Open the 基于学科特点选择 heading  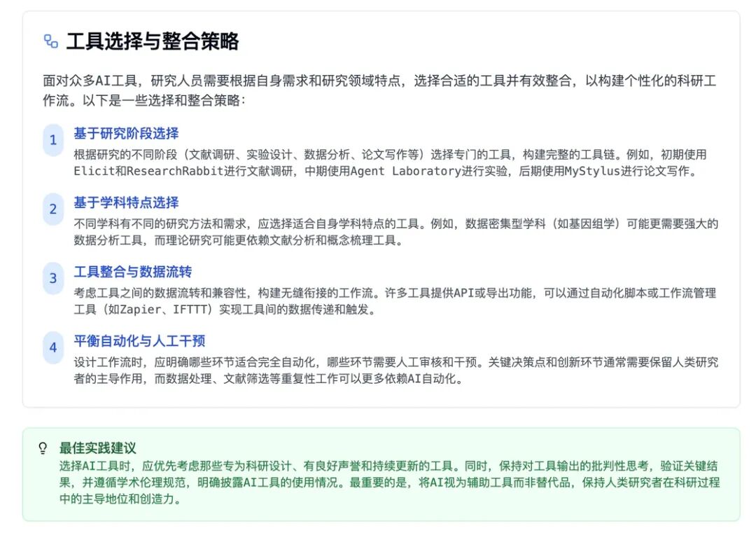coord(126,202)
